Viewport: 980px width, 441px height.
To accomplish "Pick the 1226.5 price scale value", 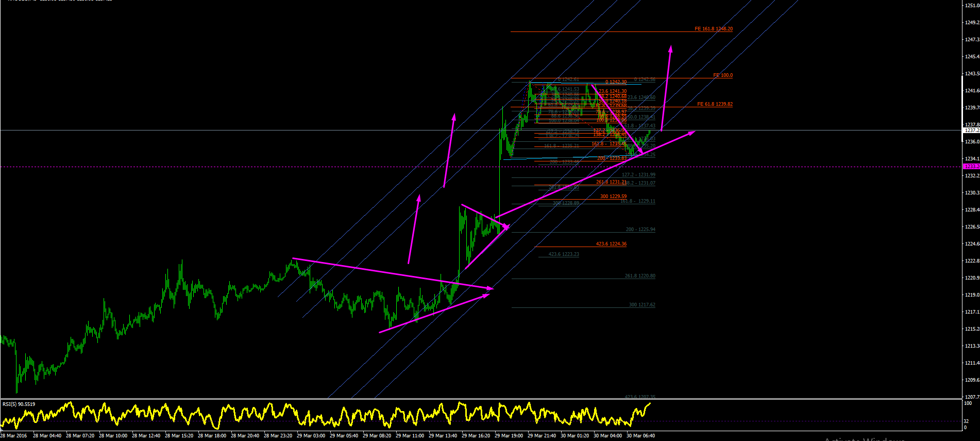I will pos(972,227).
